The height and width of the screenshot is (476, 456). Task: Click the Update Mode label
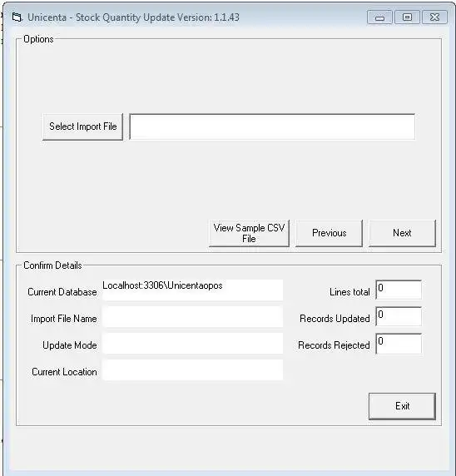point(70,345)
